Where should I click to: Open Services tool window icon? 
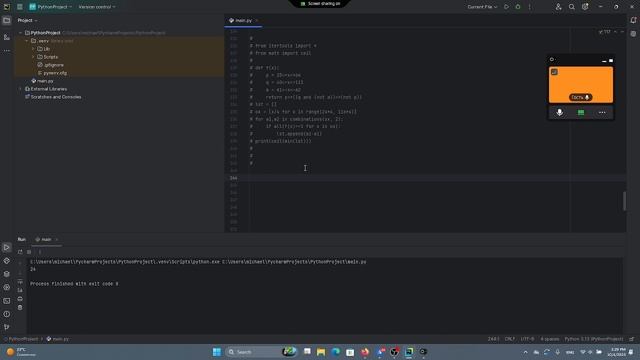7,287
